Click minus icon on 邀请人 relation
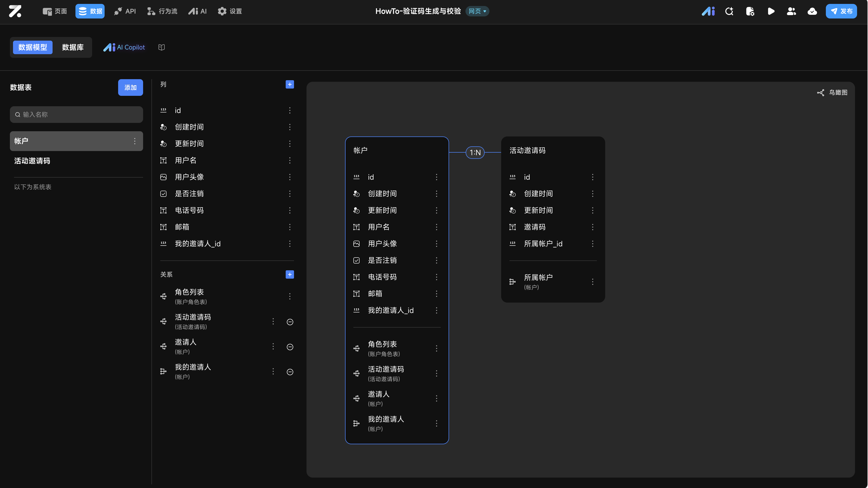 point(289,347)
